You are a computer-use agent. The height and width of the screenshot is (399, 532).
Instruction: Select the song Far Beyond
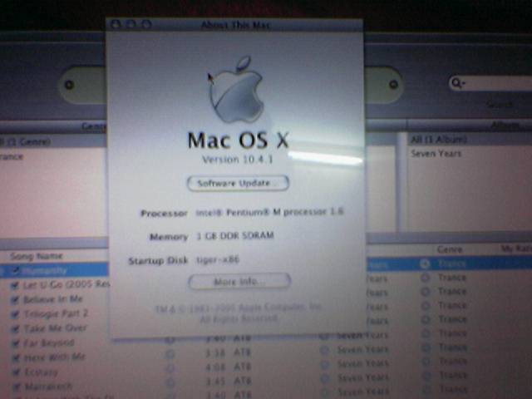tap(49, 343)
